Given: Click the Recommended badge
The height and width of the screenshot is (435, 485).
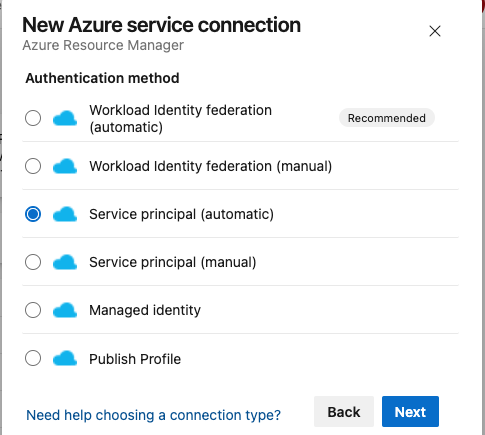Looking at the screenshot, I should tap(387, 118).
